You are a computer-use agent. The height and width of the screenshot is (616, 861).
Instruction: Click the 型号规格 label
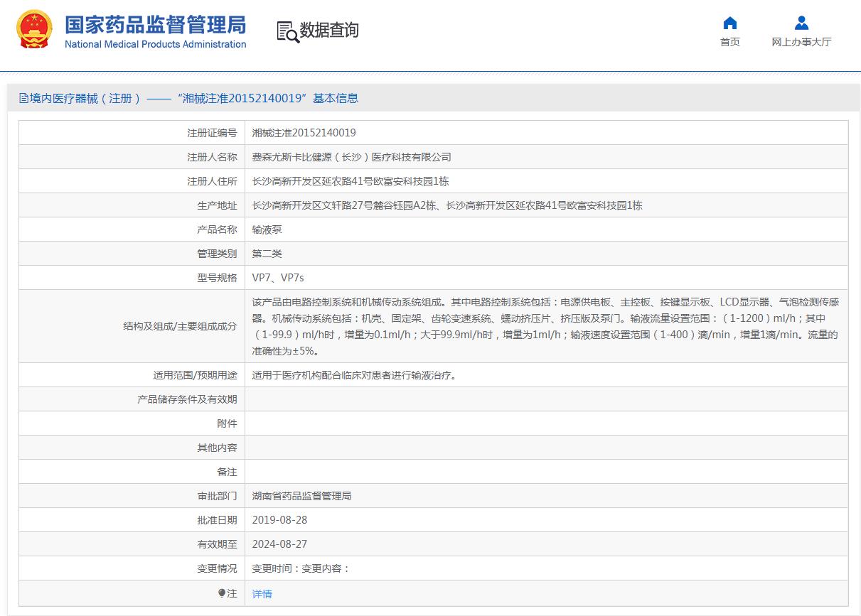217,278
